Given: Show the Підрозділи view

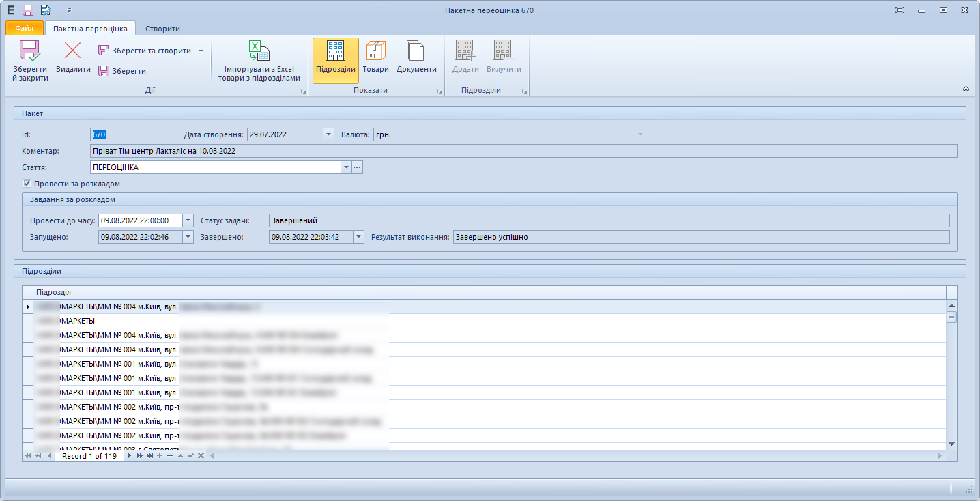Looking at the screenshot, I should pos(336,61).
